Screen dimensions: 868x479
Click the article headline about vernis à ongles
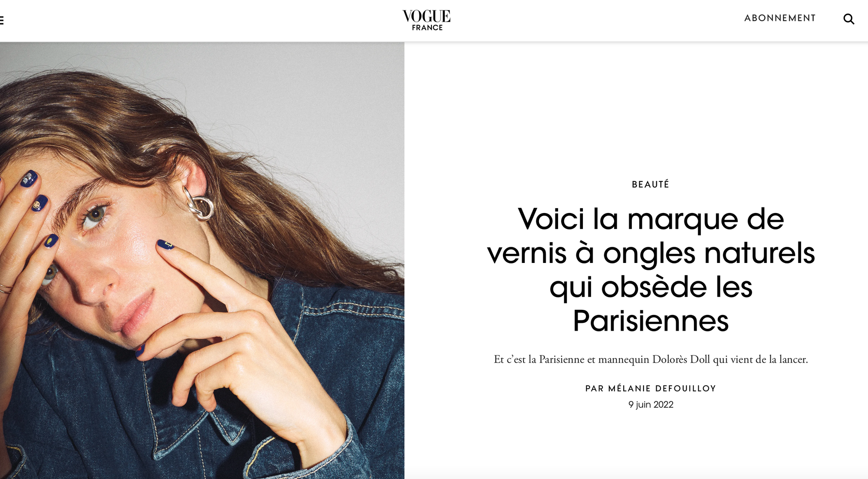coord(651,270)
